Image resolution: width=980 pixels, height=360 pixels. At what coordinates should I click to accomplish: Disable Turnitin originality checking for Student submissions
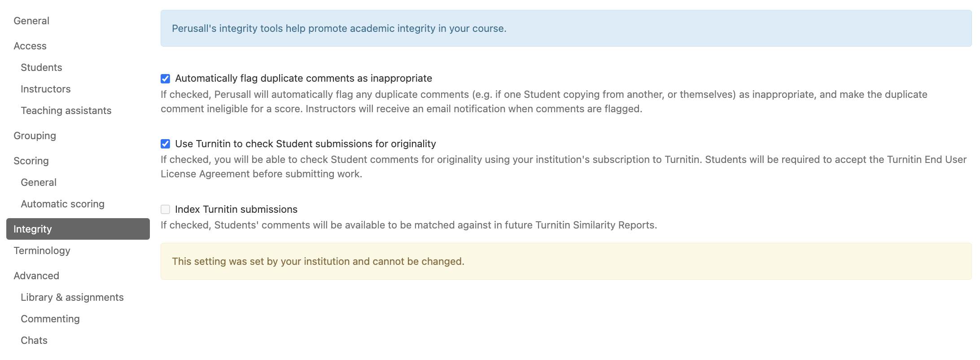pos(165,143)
